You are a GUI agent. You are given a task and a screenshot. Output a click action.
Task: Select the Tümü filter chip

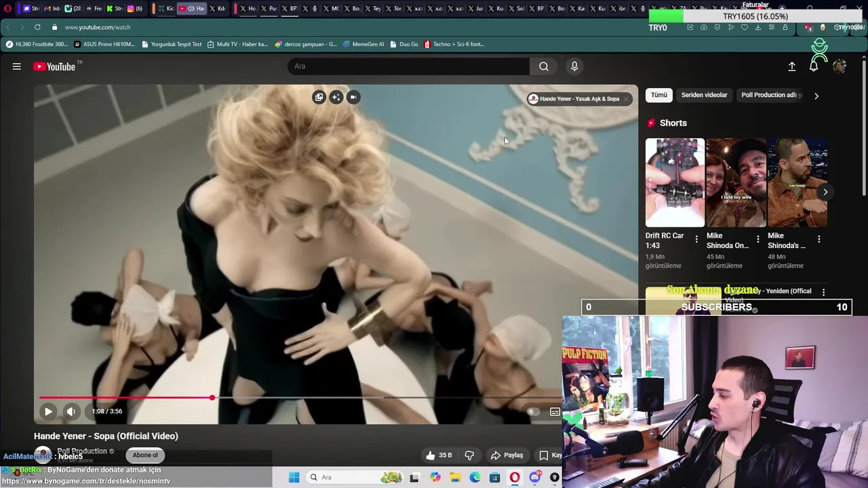[659, 96]
